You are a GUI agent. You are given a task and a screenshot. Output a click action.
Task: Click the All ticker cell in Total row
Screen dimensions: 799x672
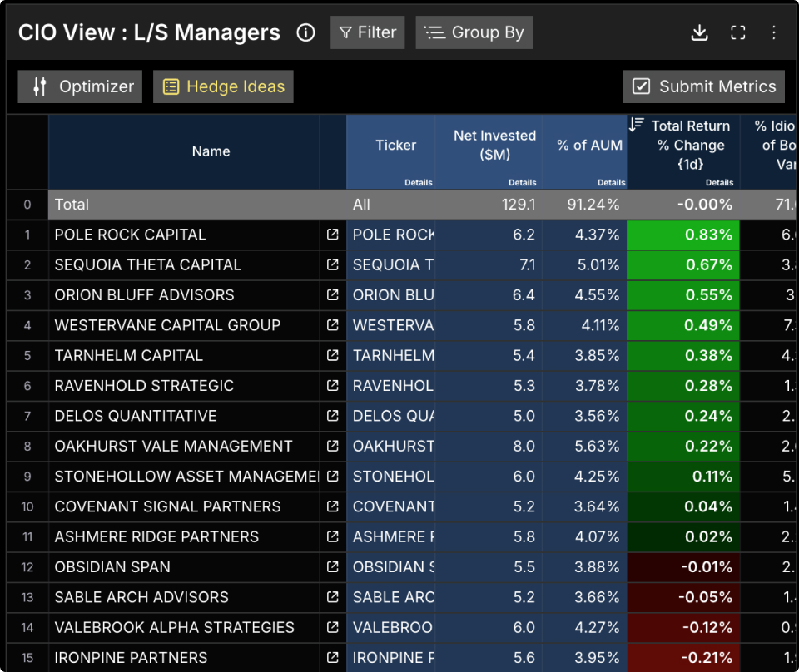(391, 205)
